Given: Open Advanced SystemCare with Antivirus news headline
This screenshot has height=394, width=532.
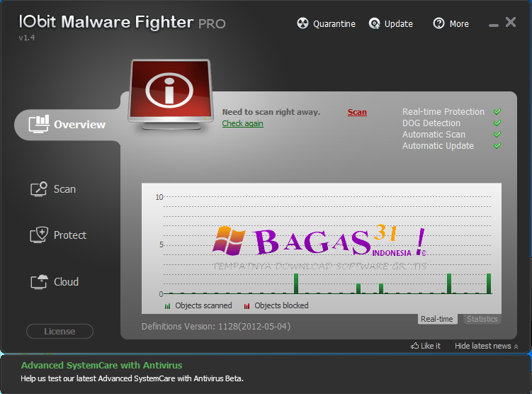Looking at the screenshot, I should click(102, 365).
